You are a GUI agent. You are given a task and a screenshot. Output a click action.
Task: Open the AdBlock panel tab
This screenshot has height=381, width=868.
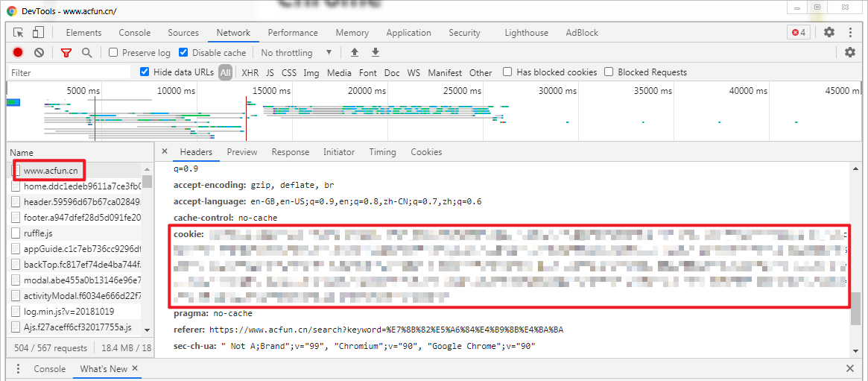(x=582, y=33)
